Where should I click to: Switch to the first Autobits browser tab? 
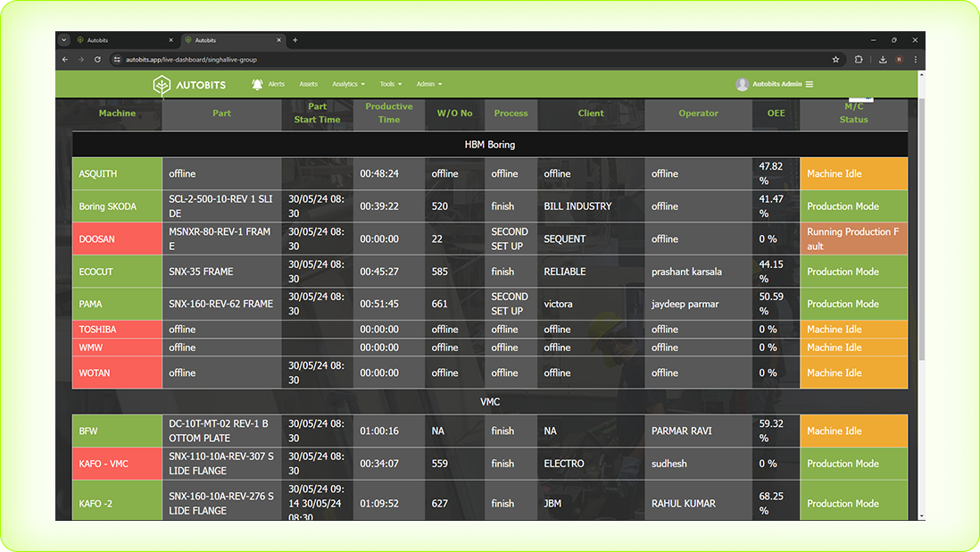point(126,40)
